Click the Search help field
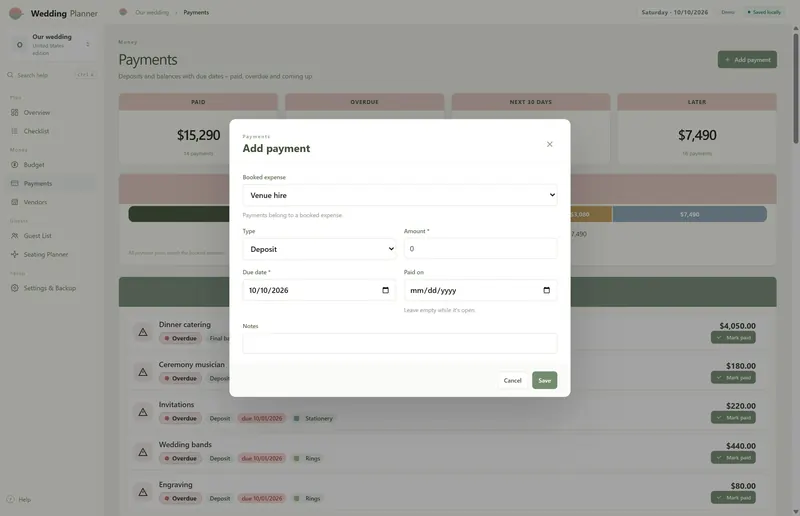The width and height of the screenshot is (800, 516). 51,75
